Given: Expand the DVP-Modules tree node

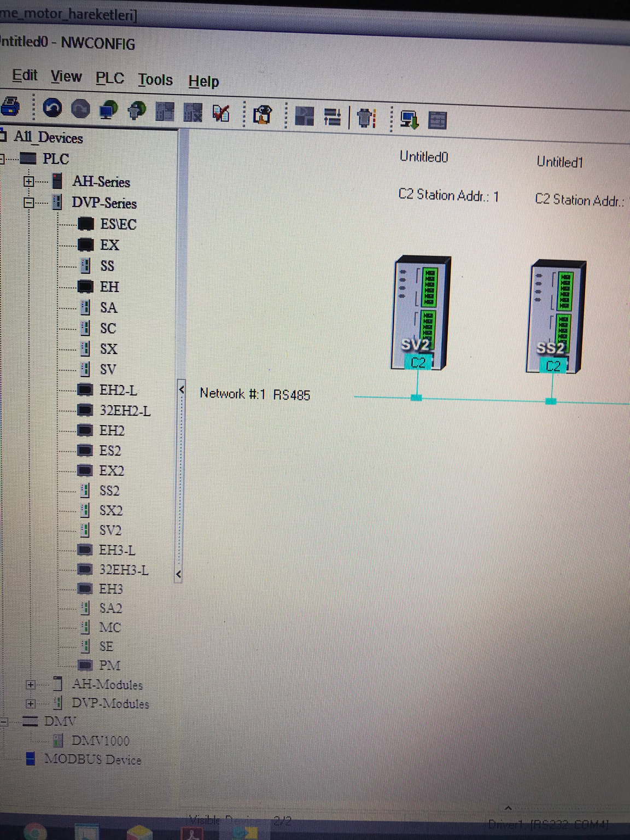Looking at the screenshot, I should (31, 704).
